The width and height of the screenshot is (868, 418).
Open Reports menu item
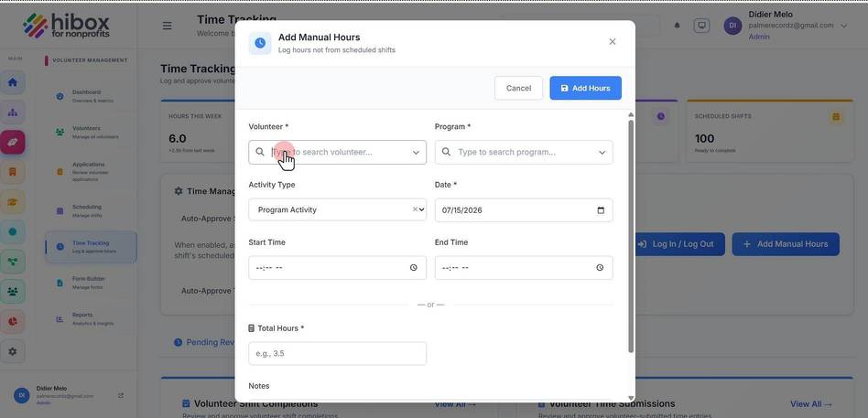[x=91, y=318]
